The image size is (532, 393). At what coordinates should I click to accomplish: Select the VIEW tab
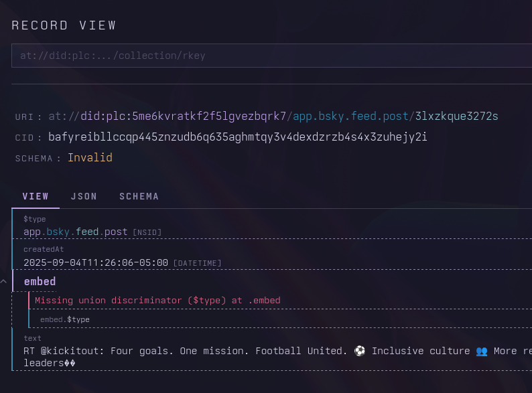36,196
